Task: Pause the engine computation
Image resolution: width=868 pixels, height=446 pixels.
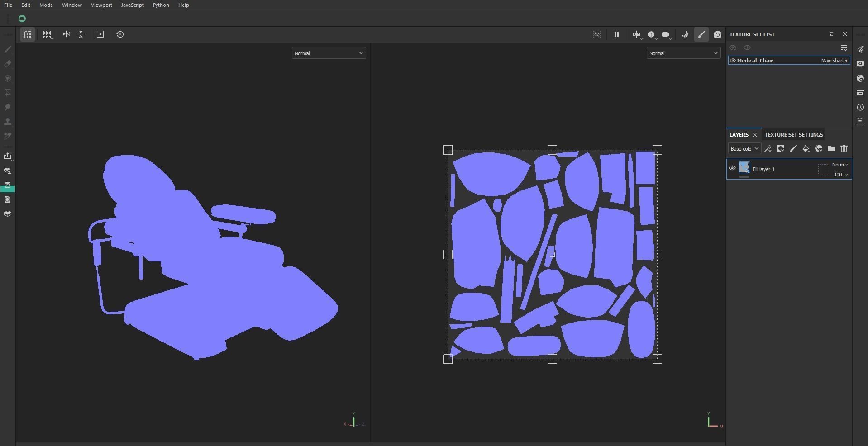Action: (x=616, y=34)
